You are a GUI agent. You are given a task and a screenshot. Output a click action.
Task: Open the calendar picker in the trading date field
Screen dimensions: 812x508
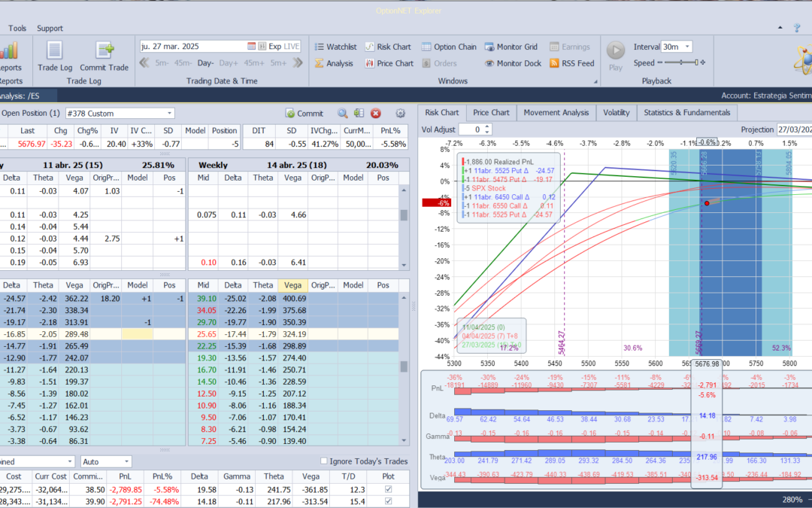(x=251, y=46)
